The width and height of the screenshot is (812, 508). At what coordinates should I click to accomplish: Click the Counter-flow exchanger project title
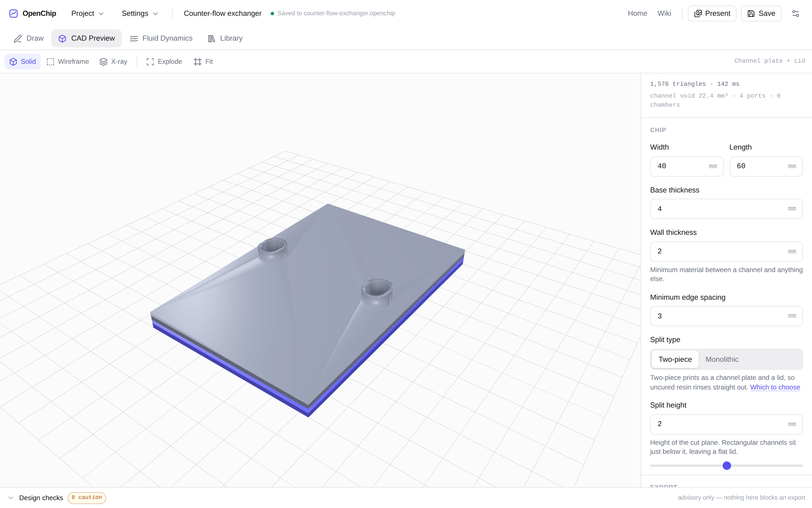tap(222, 14)
